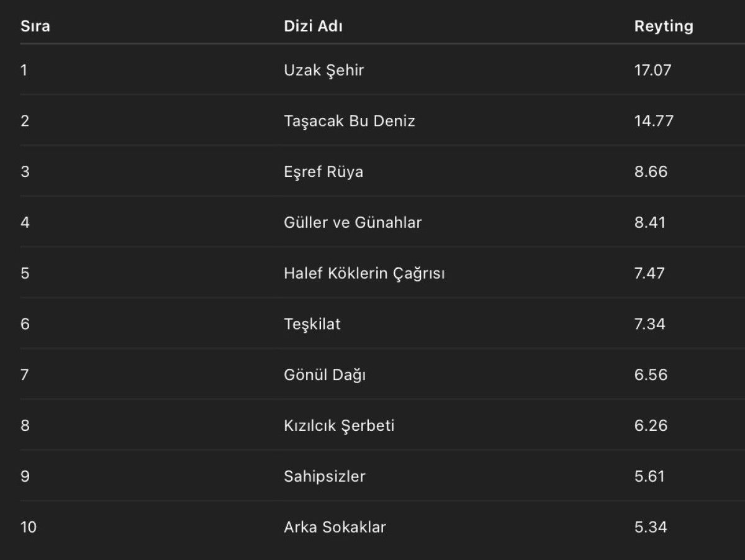Click the 8.66 rating value
Image resolution: width=745 pixels, height=560 pixels.
pos(651,172)
